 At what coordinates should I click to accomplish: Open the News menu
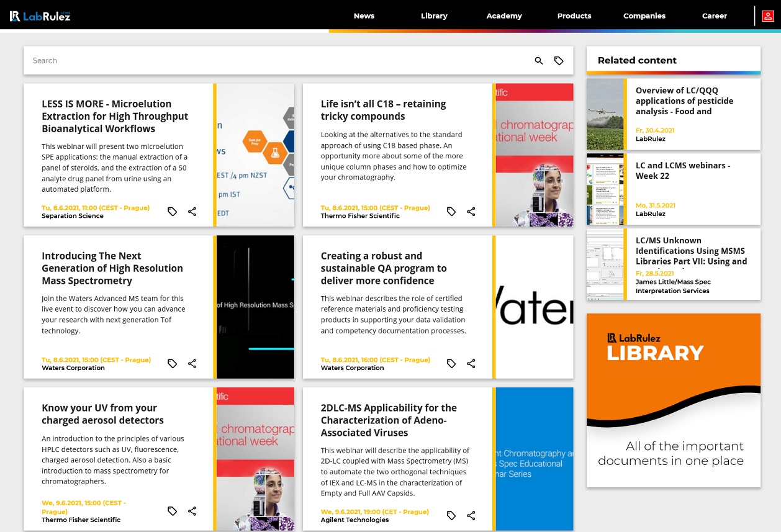(x=364, y=16)
